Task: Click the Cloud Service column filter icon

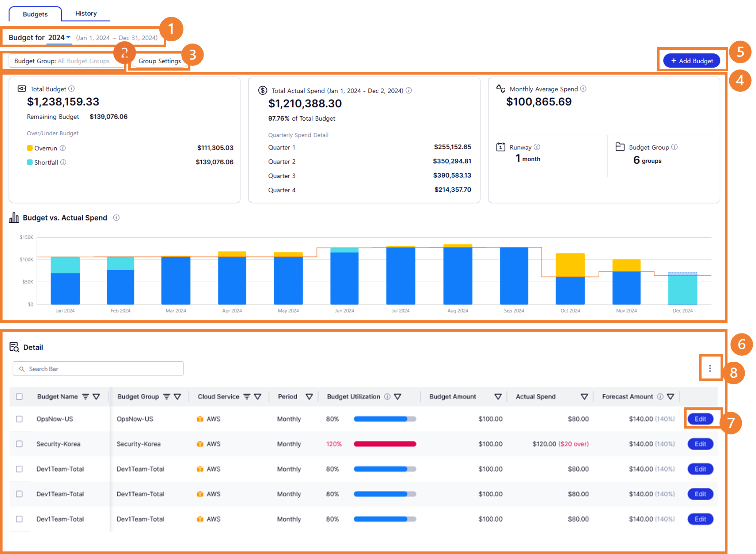Action: (x=247, y=397)
